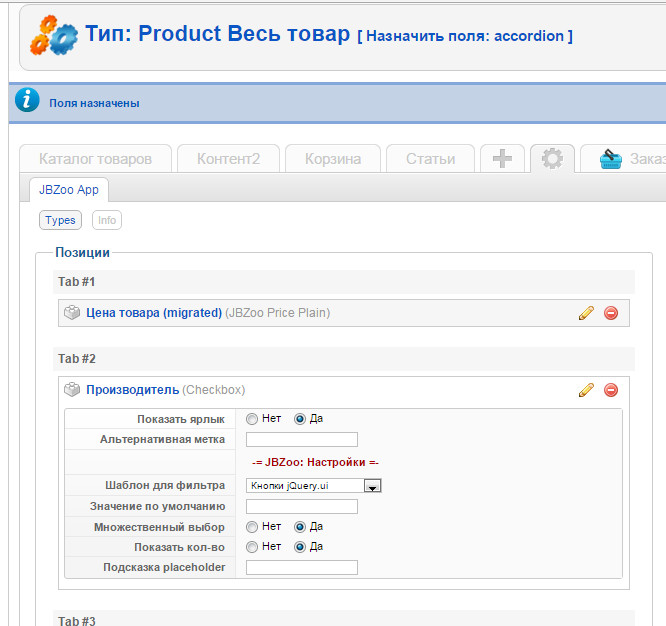The height and width of the screenshot is (626, 666).
Task: Click the Info button
Action: [x=107, y=220]
